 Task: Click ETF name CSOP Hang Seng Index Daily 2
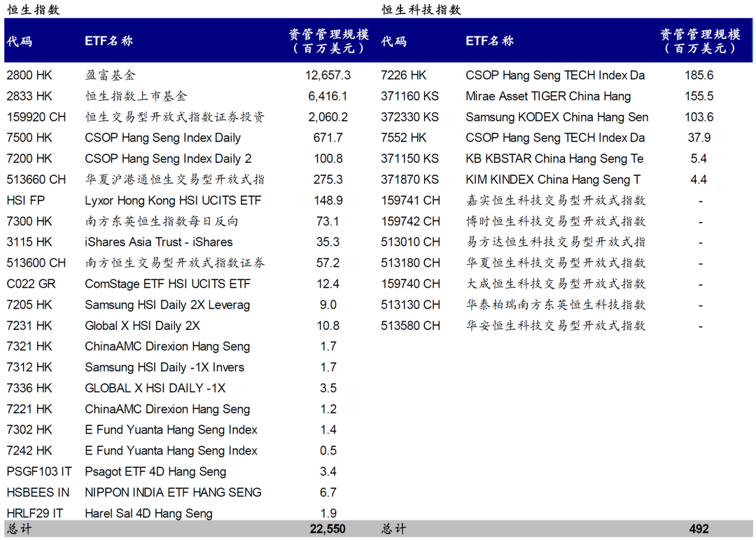tap(168, 159)
